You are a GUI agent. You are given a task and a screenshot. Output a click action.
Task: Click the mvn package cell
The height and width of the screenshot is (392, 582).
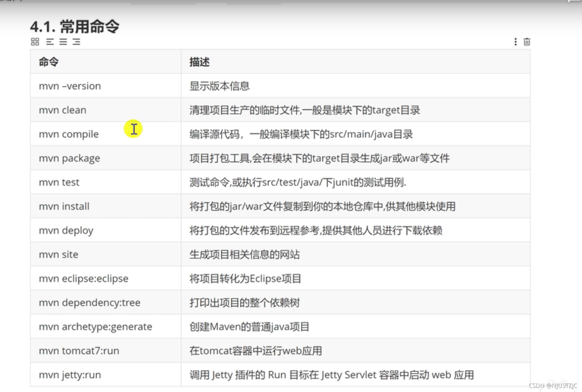tap(106, 158)
